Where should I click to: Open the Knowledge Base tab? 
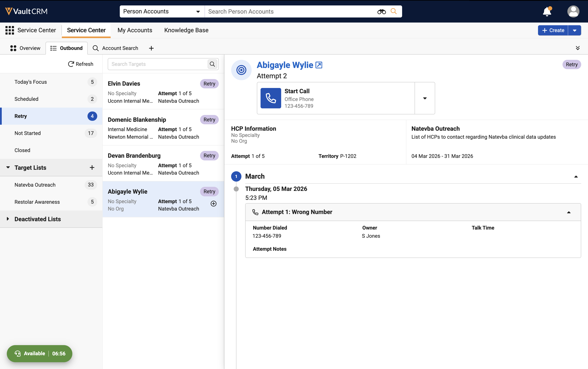click(x=186, y=30)
